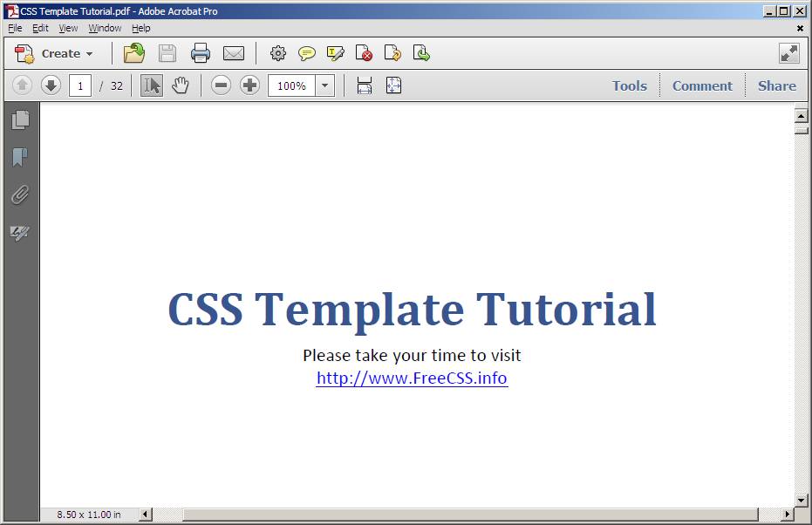Add a sticky note comment

coord(307,54)
